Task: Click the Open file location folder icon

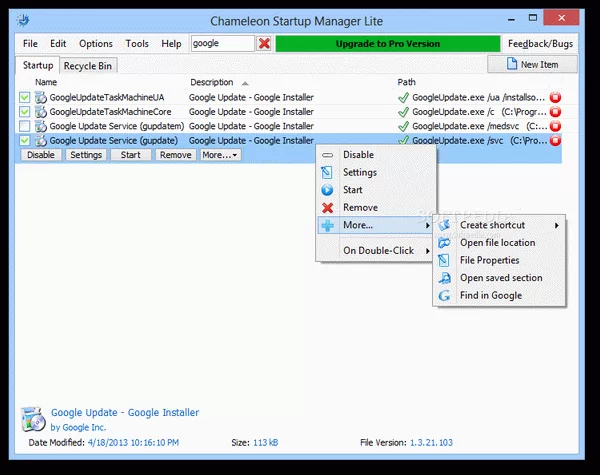Action: 445,243
